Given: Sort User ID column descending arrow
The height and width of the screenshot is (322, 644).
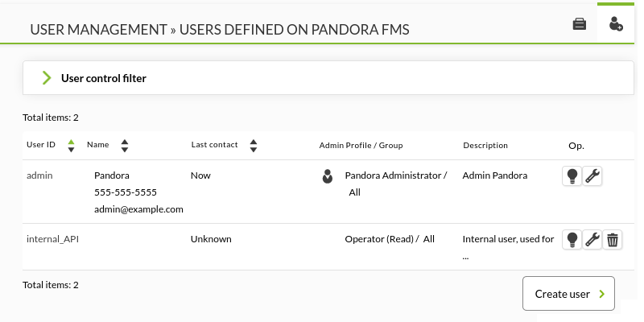Looking at the screenshot, I should coord(71,150).
